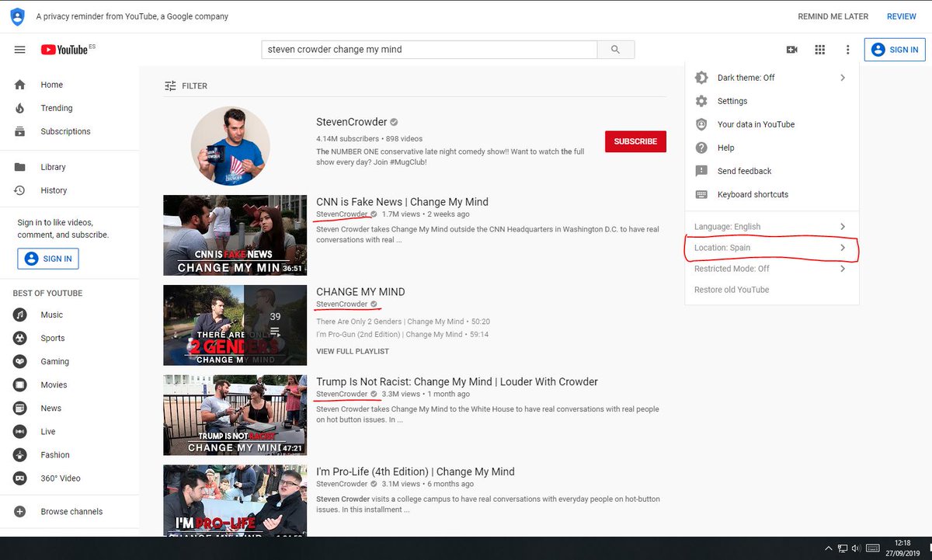
Task: Click the Keyboard shortcuts keyboard icon
Action: coord(701,194)
